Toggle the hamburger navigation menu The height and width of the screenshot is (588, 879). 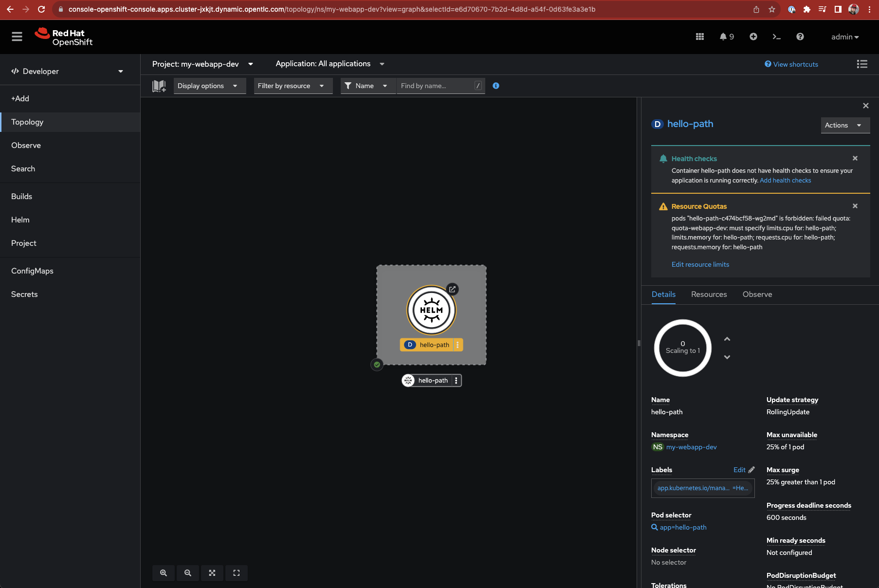(x=17, y=37)
